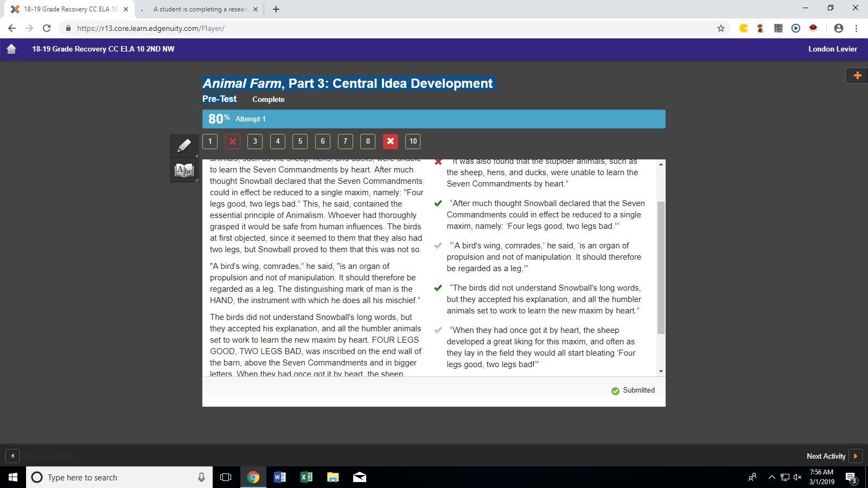
Task: Reload the current page
Action: coord(47,28)
